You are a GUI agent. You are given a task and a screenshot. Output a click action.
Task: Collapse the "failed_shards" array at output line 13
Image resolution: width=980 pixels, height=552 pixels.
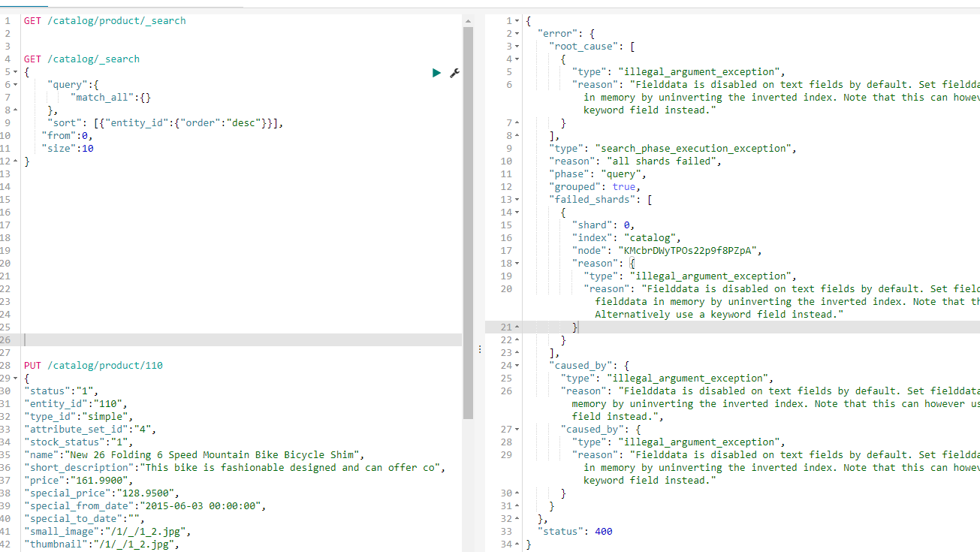point(517,200)
